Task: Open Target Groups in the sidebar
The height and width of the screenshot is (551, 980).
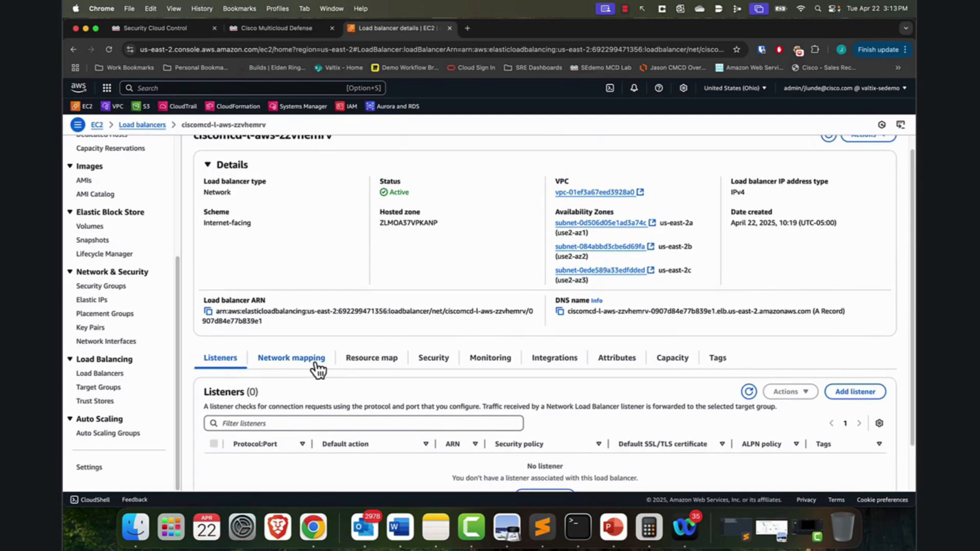Action: (x=99, y=387)
